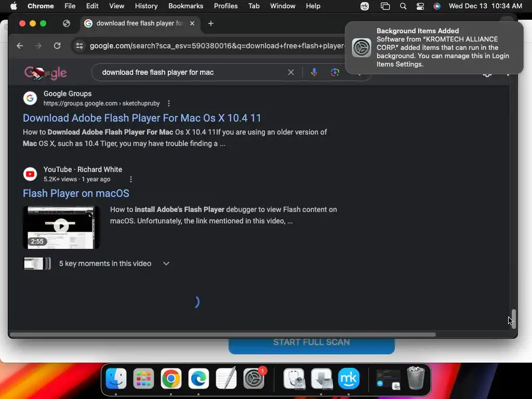Open Launchpad from the Dock
532x399 pixels.
click(x=143, y=378)
